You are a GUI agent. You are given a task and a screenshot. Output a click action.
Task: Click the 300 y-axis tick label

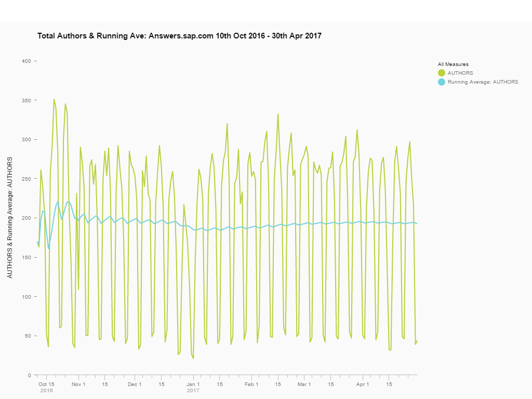26,140
